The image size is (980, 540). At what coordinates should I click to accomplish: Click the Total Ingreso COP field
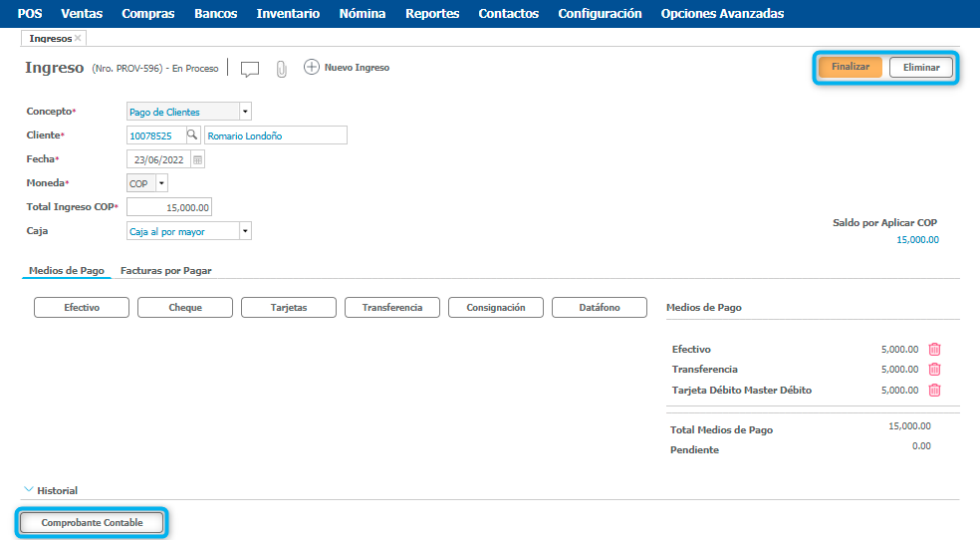pos(169,207)
